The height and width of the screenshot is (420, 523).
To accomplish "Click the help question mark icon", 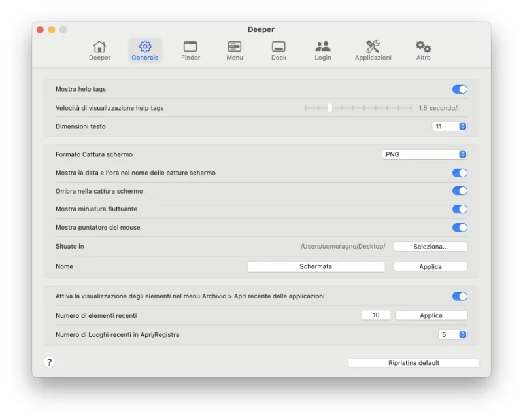I will point(49,362).
